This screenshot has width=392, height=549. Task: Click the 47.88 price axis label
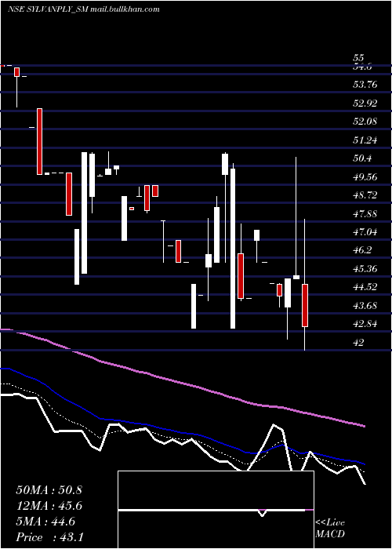[x=365, y=213]
